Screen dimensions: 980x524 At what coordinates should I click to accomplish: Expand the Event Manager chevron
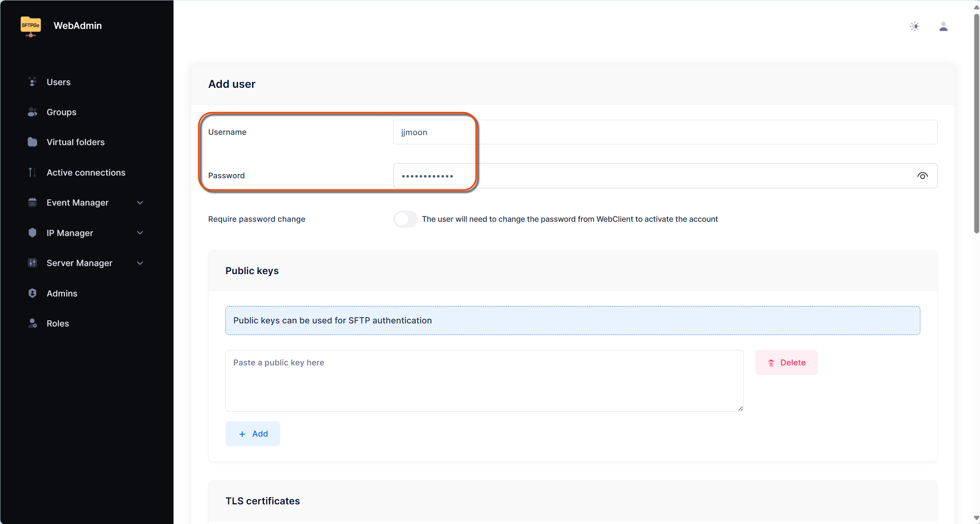click(x=140, y=203)
